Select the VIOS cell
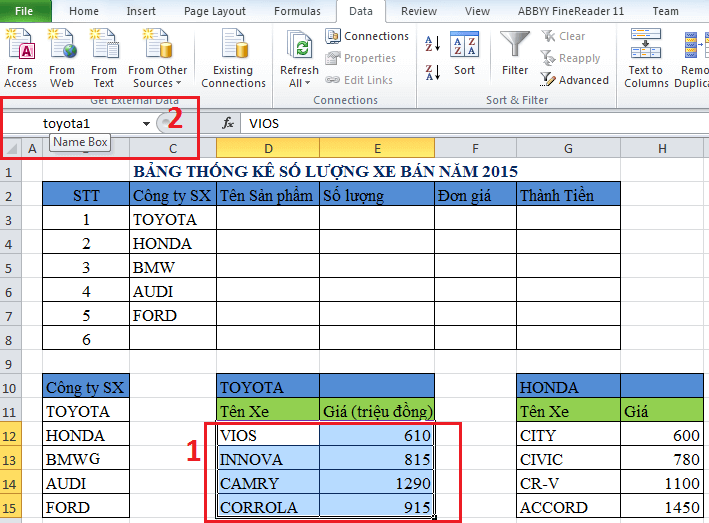This screenshot has height=523, width=709. coord(268,435)
